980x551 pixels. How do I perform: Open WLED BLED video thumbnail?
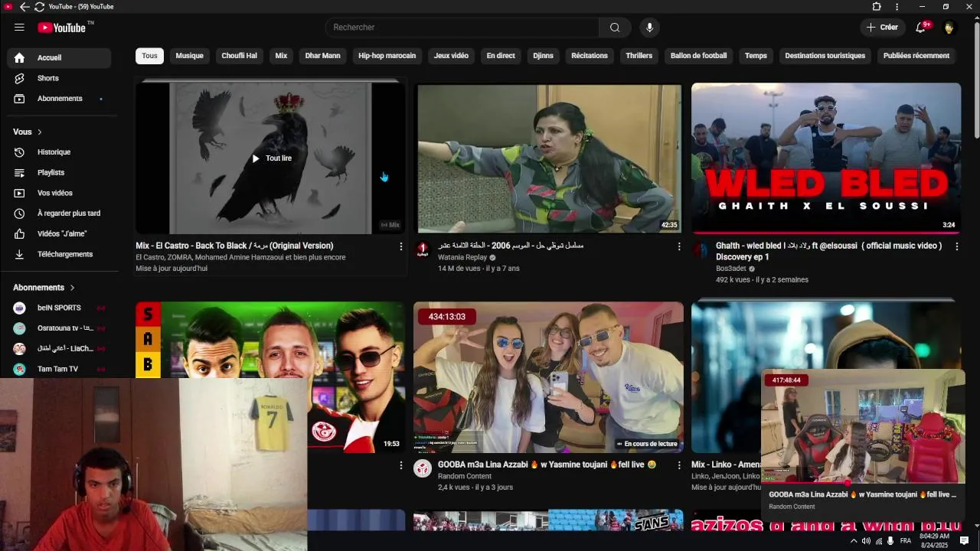[826, 158]
